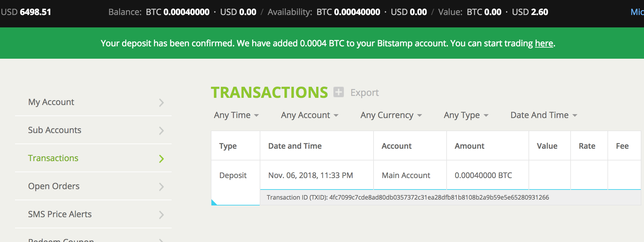Click the Transaction ID (TXID) hash text

[x=439, y=197]
